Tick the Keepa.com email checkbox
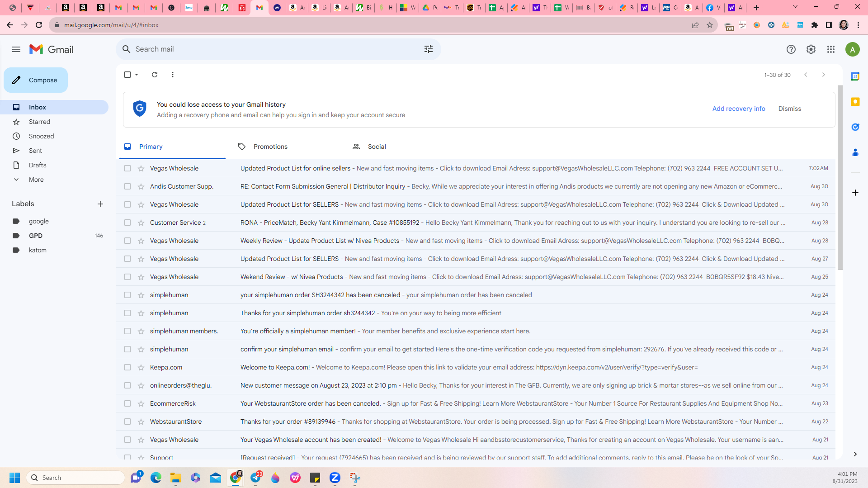868x488 pixels. tap(127, 367)
